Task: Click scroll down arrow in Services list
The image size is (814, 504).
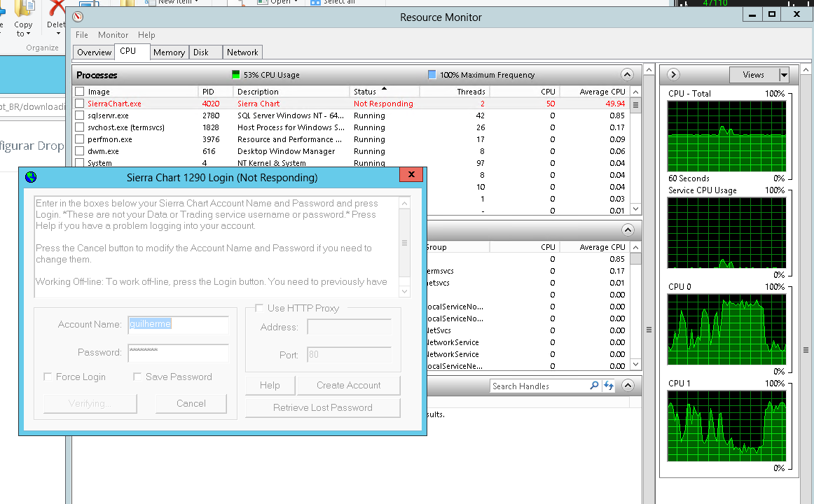Action: coord(635,364)
